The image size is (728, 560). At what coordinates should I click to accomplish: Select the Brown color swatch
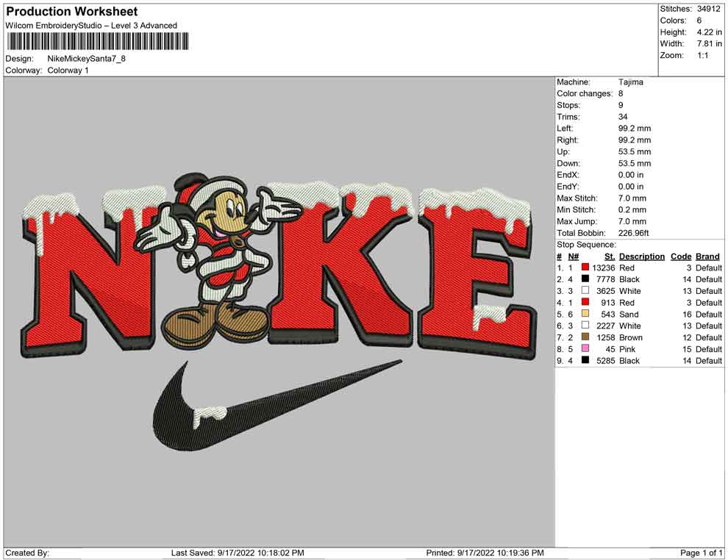[x=585, y=337]
